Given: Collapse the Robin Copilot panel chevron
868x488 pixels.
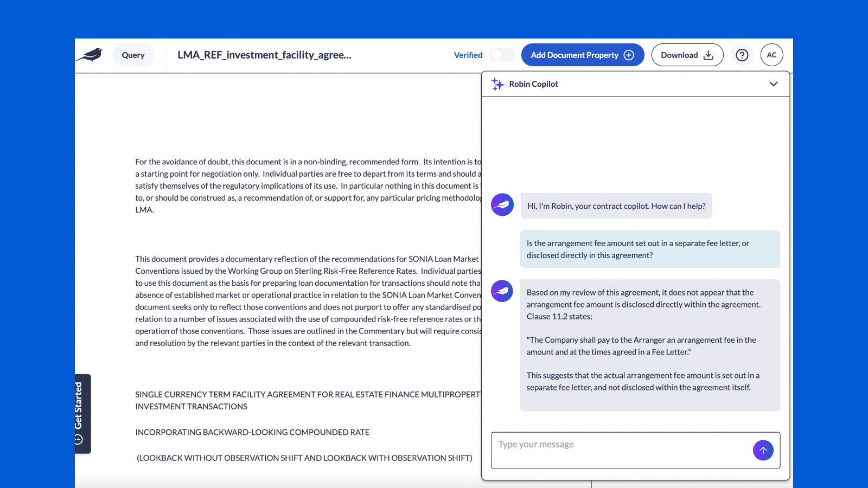Looking at the screenshot, I should click(774, 84).
